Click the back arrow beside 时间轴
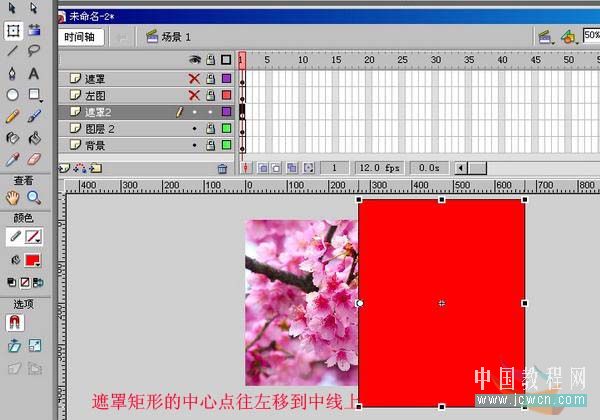 click(122, 37)
